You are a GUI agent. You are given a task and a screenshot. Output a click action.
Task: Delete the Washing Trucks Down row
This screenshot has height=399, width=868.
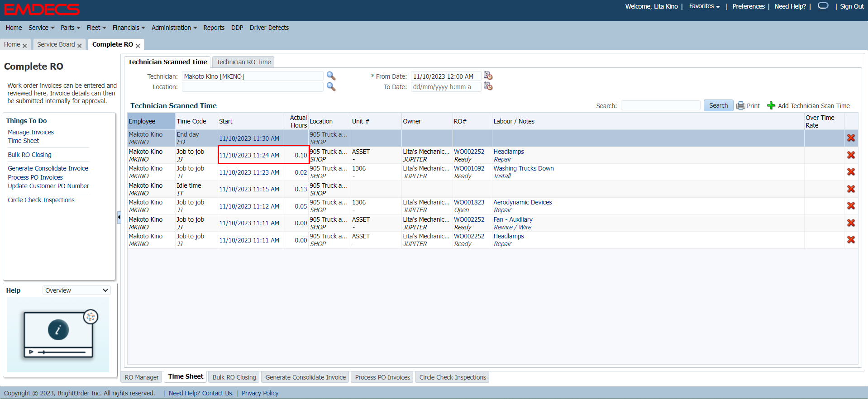(x=851, y=172)
